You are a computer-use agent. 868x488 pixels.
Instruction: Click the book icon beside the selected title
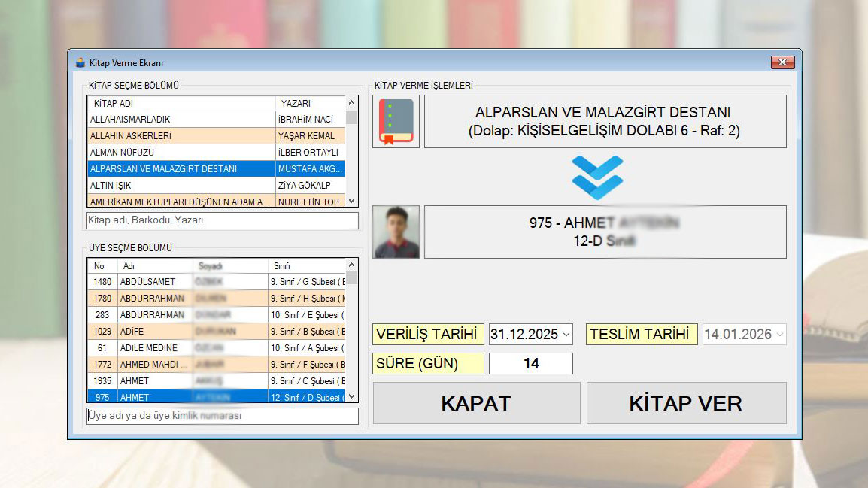[396, 121]
